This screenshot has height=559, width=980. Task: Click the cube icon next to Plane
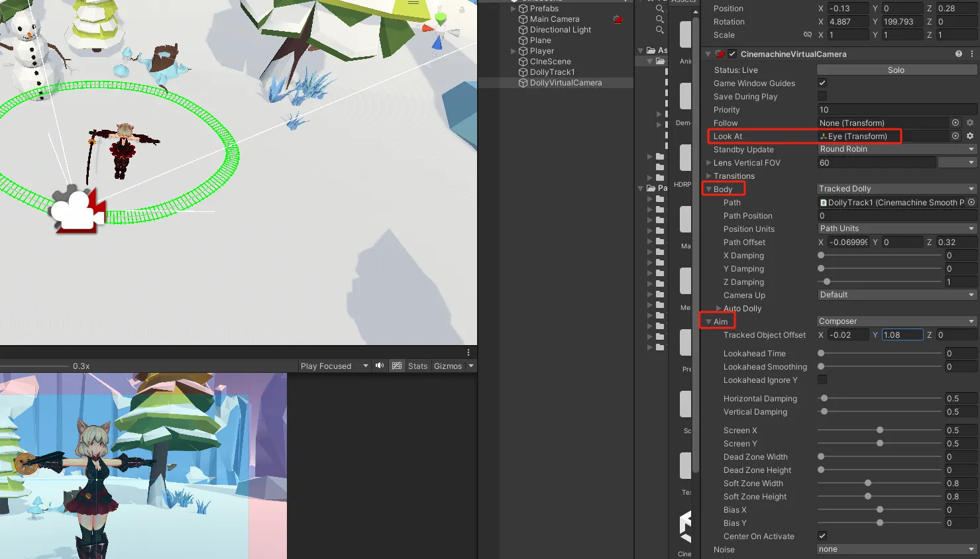coord(523,40)
